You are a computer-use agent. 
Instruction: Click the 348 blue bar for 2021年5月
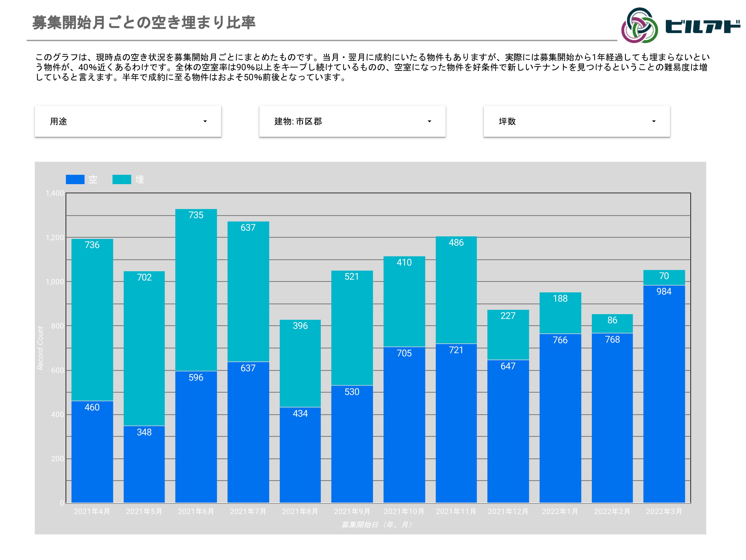pyautogui.click(x=144, y=464)
